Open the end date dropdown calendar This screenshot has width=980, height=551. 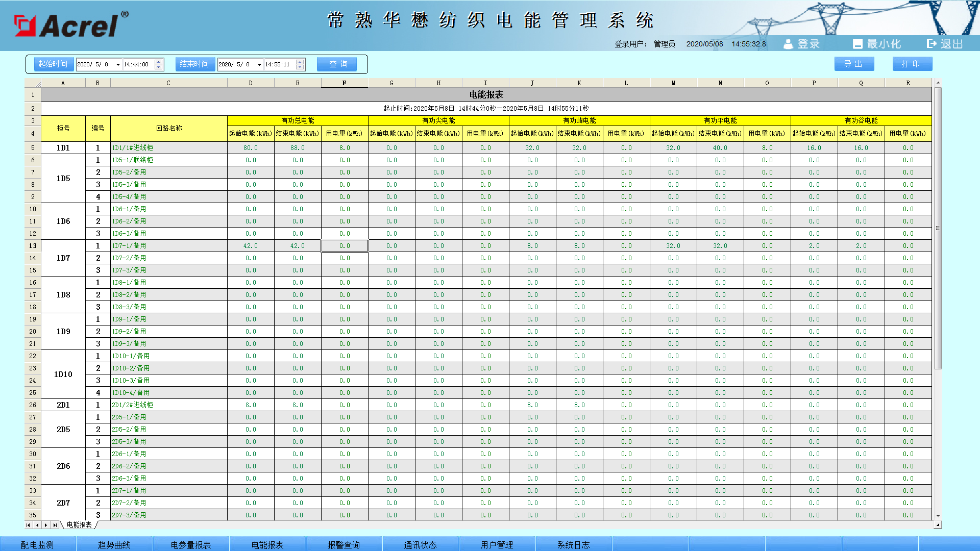[x=259, y=64]
